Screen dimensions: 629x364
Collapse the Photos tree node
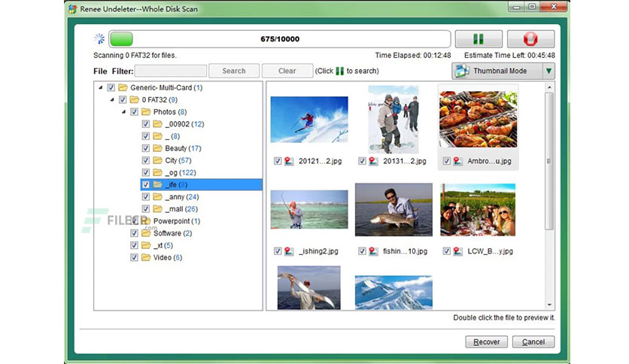(x=124, y=112)
